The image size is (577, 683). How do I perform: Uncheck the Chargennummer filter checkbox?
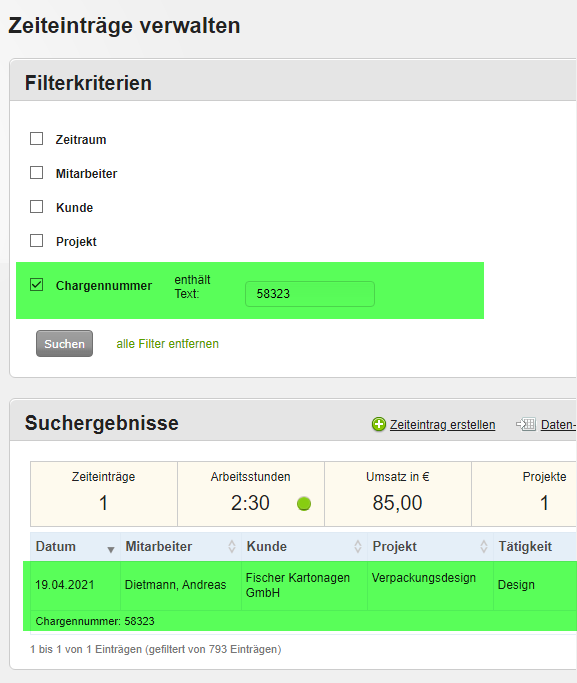click(37, 285)
